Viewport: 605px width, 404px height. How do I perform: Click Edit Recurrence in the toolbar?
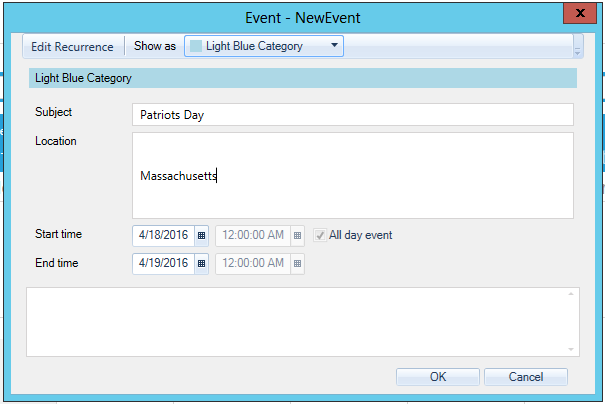click(x=72, y=47)
